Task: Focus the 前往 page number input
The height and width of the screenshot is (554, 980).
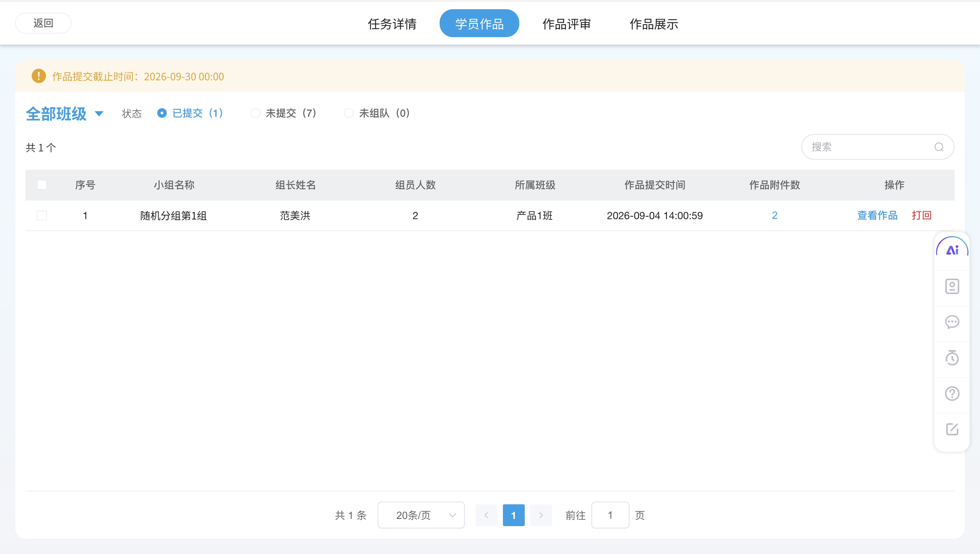Action: [610, 515]
